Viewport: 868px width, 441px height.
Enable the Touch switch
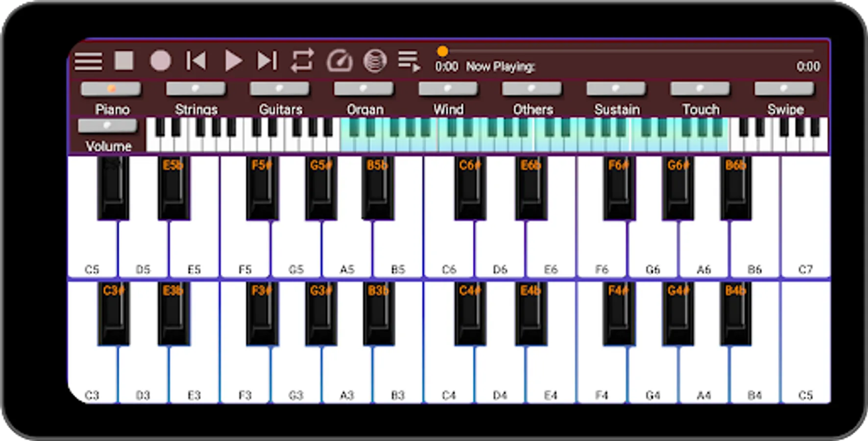pyautogui.click(x=700, y=89)
